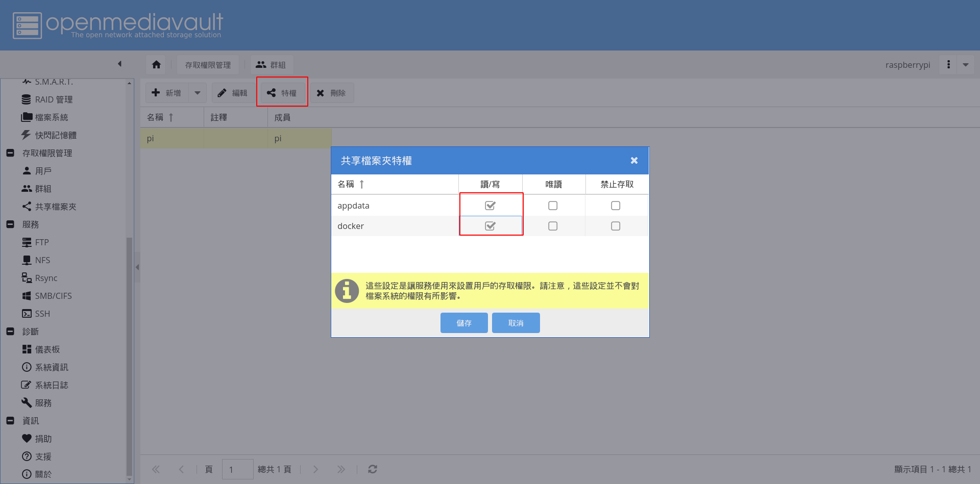The width and height of the screenshot is (980, 484).
Task: Go to Access Rights Management breadcrumb
Action: coord(208,65)
